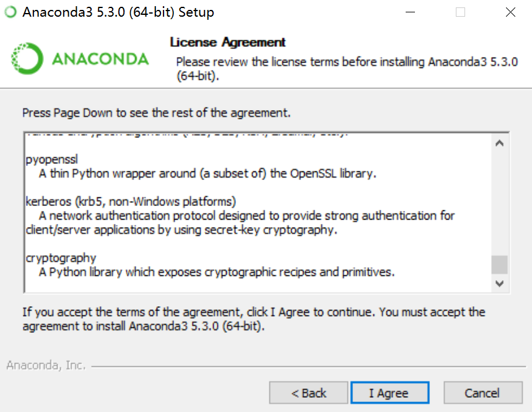Click the Anaconda icon in the title bar
The height and width of the screenshot is (412, 532).
pos(10,12)
